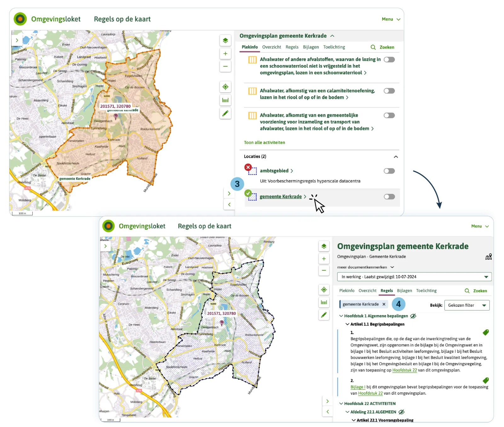The height and width of the screenshot is (427, 504).
Task: Toggle ambtsgebied location switch
Action: [x=389, y=171]
